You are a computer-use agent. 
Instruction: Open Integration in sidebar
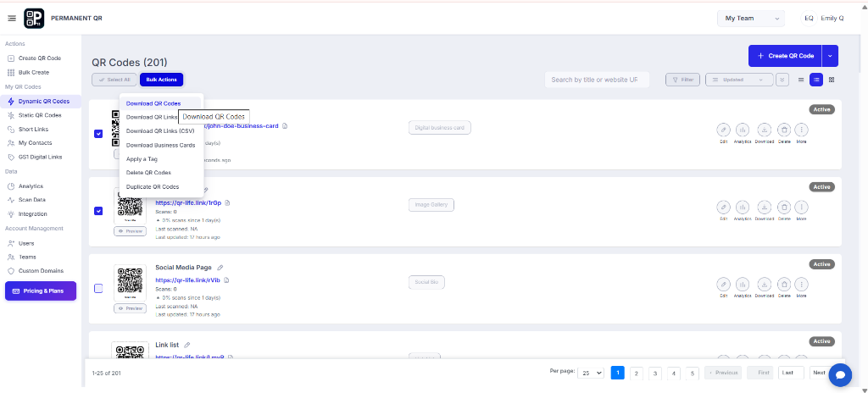point(33,213)
